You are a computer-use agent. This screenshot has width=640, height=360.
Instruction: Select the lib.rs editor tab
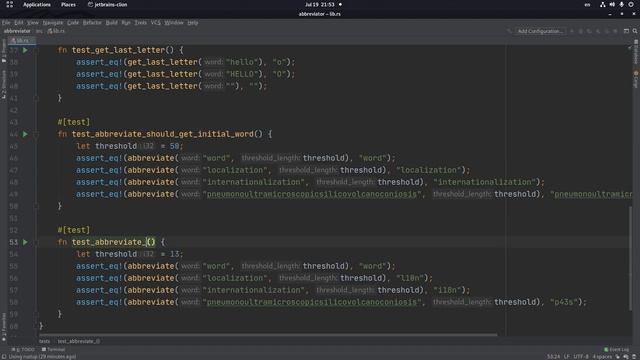tap(21, 40)
